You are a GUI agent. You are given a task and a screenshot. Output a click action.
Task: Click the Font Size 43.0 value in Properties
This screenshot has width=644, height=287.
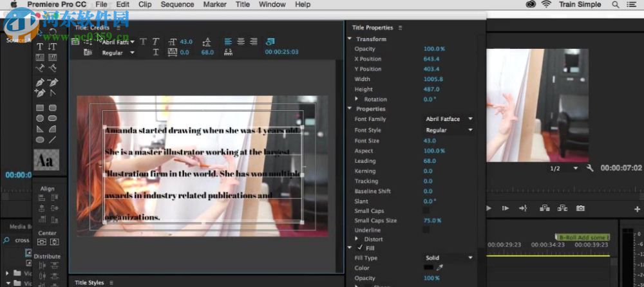(x=430, y=140)
